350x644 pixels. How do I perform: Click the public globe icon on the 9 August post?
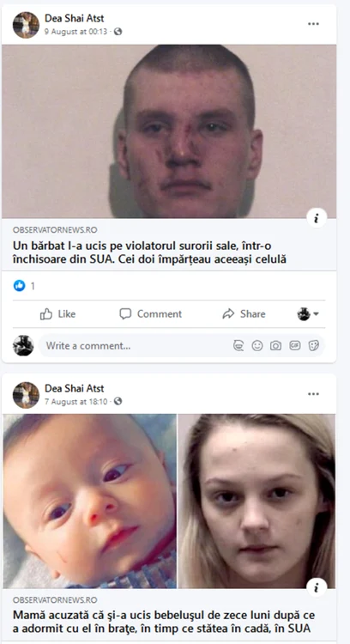pos(118,32)
